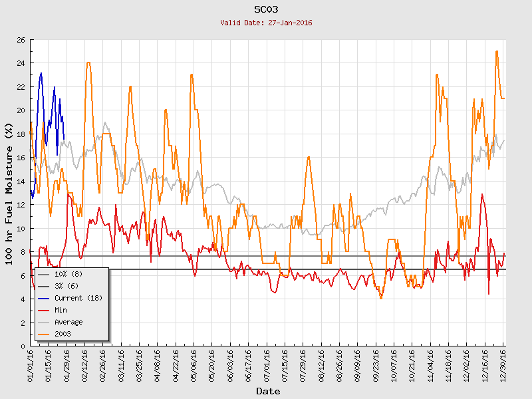This screenshot has height=399, width=532.
Task: Click the light gray Average swatch in legend
Action: [44, 322]
